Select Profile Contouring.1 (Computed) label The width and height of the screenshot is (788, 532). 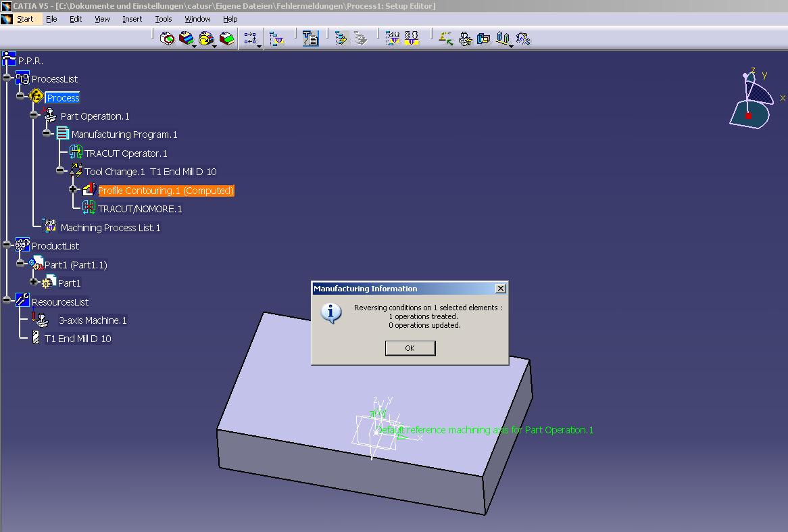[166, 191]
